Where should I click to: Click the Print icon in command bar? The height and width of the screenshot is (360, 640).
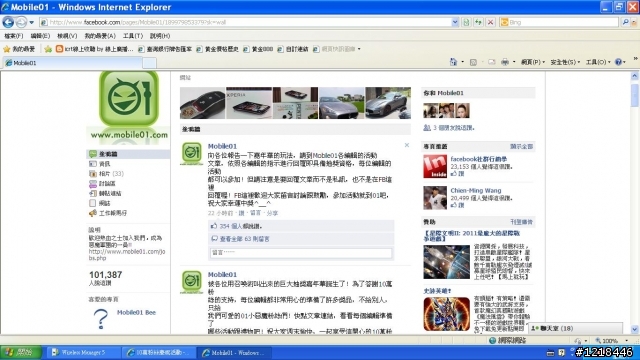point(505,62)
